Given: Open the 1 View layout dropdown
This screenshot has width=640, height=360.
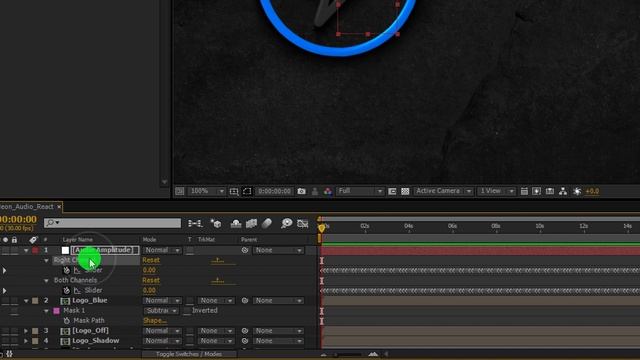Looking at the screenshot, I should (x=496, y=191).
